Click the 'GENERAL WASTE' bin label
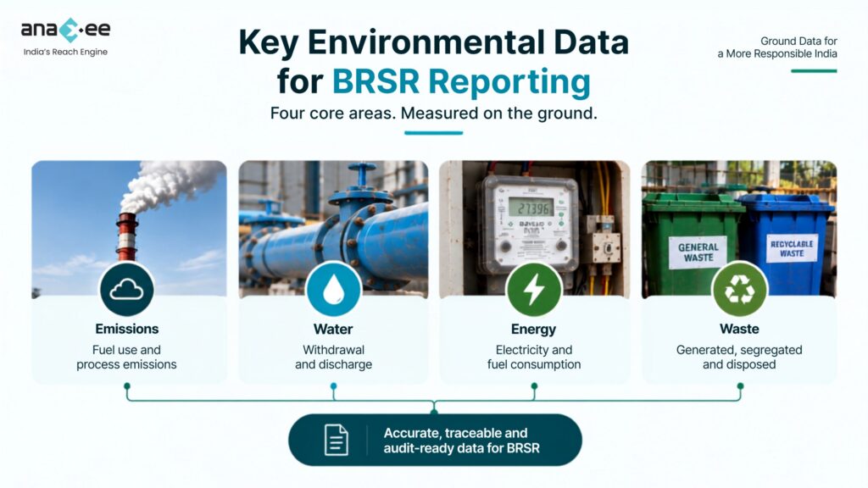The width and height of the screenshot is (868, 488). click(698, 252)
